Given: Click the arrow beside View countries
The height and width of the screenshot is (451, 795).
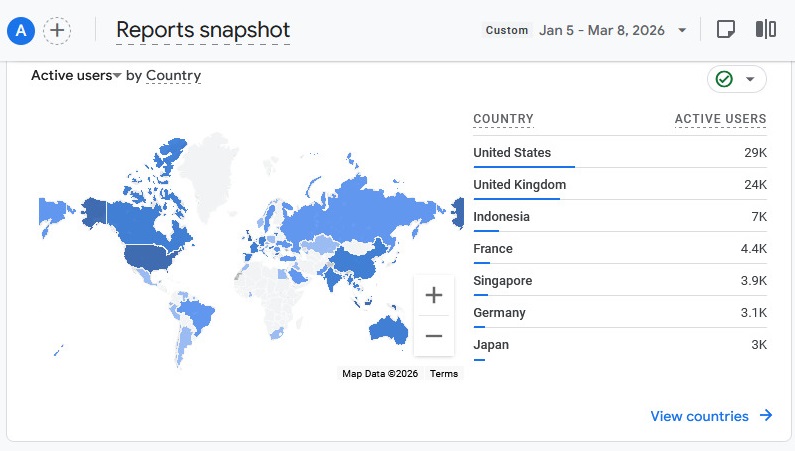Looking at the screenshot, I should click(766, 416).
